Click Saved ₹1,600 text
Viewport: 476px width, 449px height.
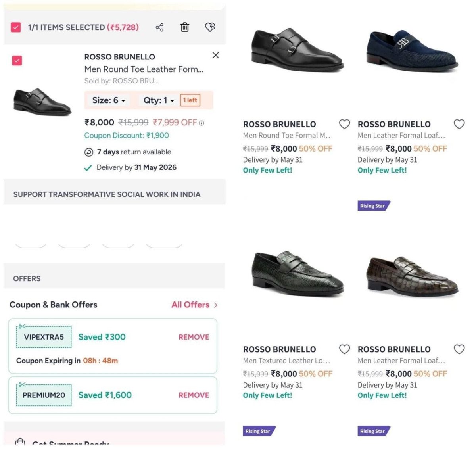(105, 395)
